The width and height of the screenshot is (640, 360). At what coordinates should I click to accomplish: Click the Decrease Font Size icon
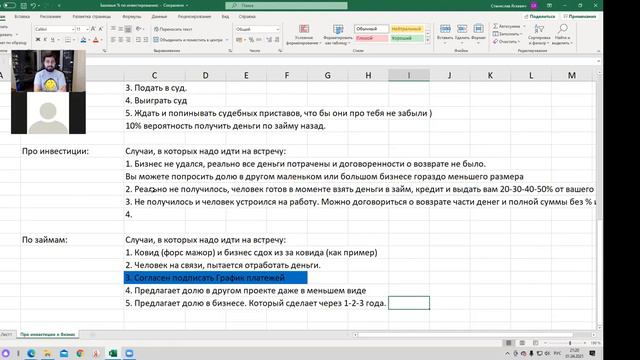[100, 29]
